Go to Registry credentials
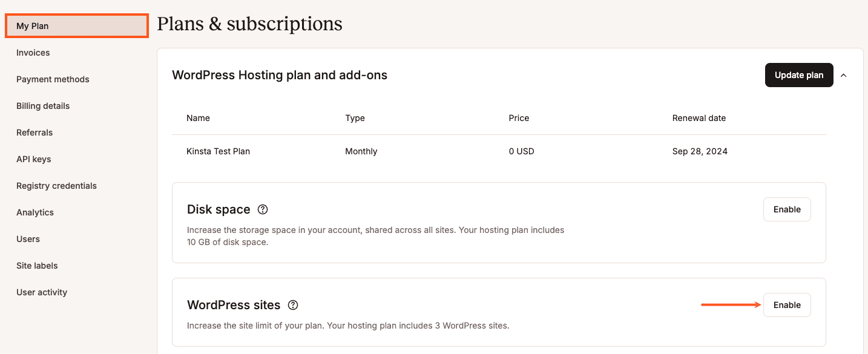The width and height of the screenshot is (868, 354). 56,186
